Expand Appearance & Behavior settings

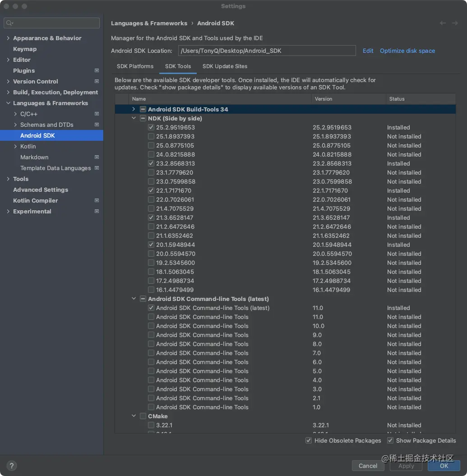[x=8, y=38]
